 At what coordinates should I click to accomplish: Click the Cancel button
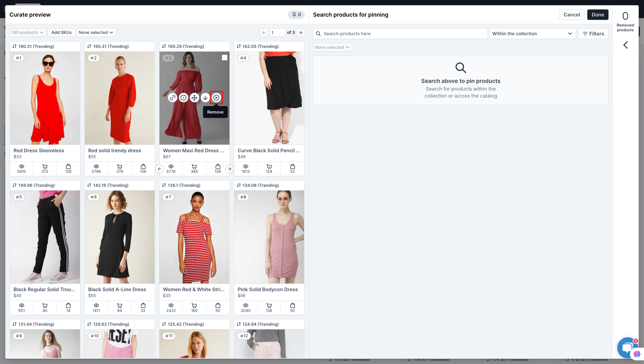571,15
